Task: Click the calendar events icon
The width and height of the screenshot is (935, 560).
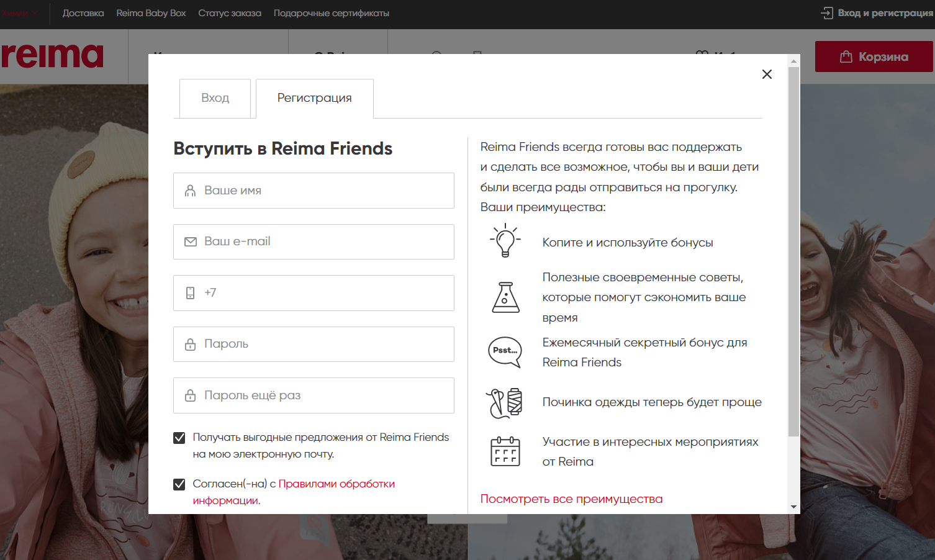Action: click(505, 451)
